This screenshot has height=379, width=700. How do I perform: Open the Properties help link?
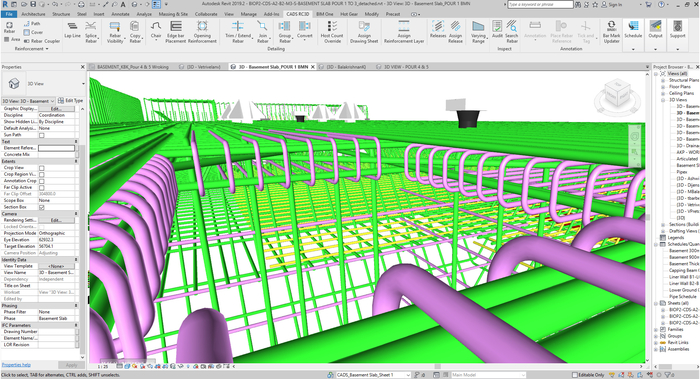click(x=16, y=365)
